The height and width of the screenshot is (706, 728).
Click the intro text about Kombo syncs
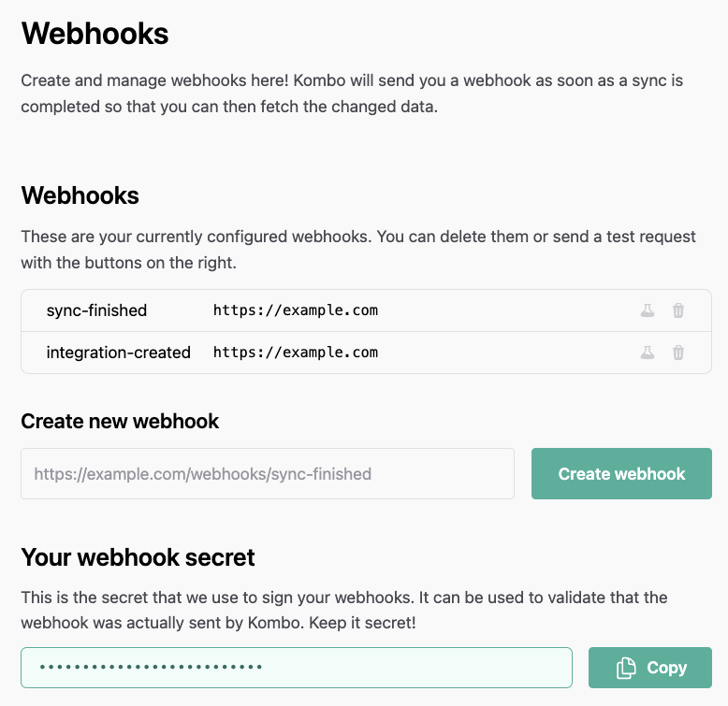point(352,94)
